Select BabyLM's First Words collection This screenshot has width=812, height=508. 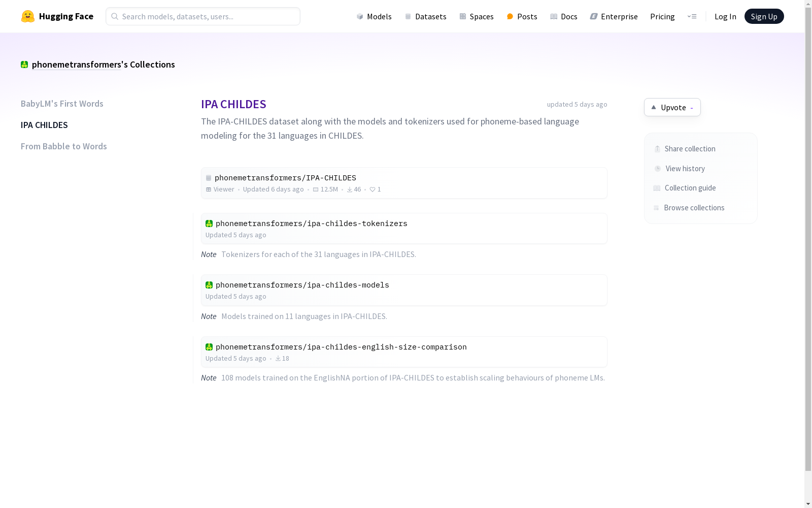62,104
